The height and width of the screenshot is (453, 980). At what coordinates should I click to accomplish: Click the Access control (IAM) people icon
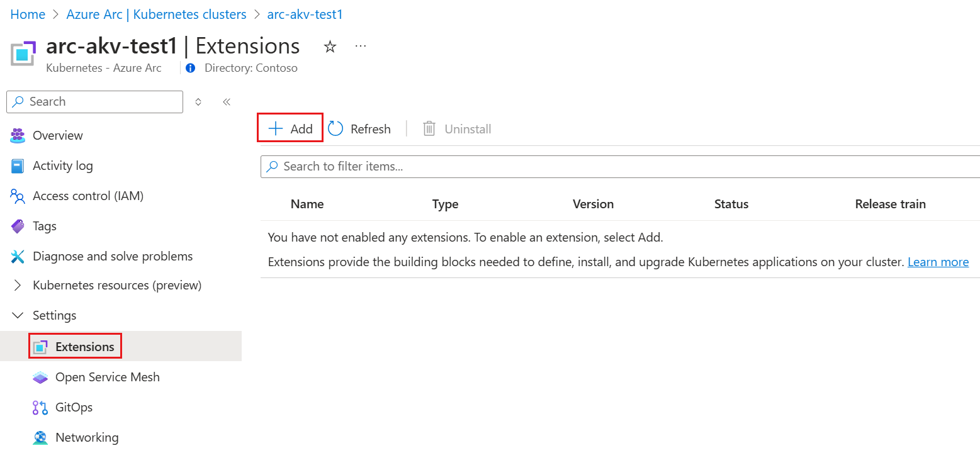18,196
